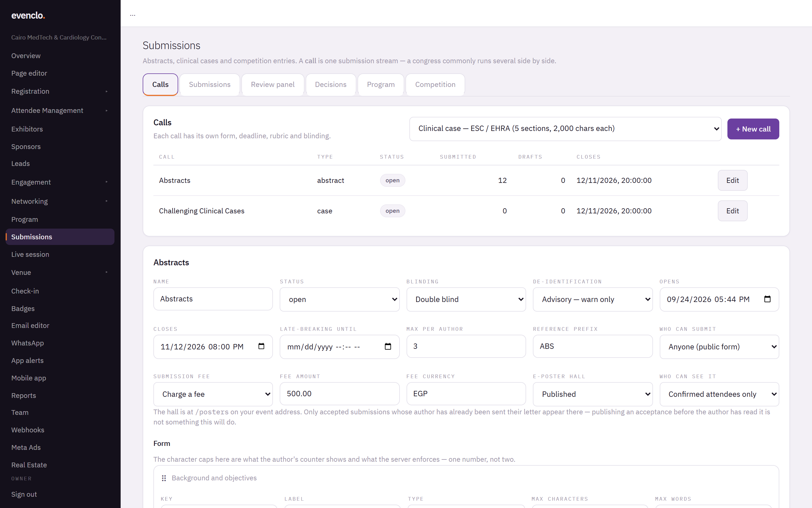Viewport: 812px width, 508px height.
Task: Open the Who can submit dropdown
Action: 719,346
